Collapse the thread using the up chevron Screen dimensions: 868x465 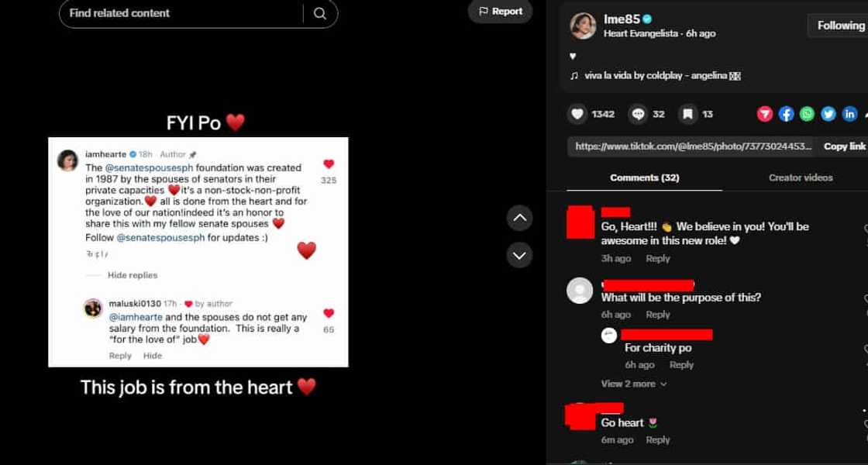[x=519, y=218]
